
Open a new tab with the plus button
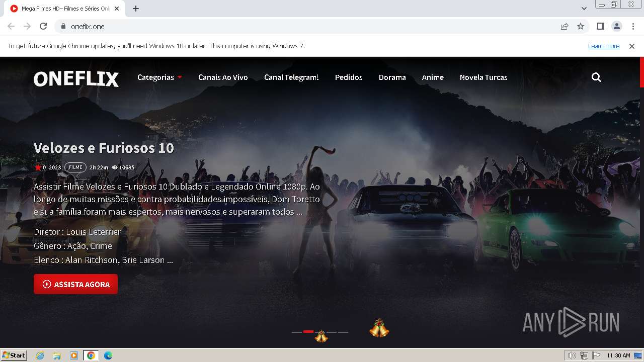[136, 9]
